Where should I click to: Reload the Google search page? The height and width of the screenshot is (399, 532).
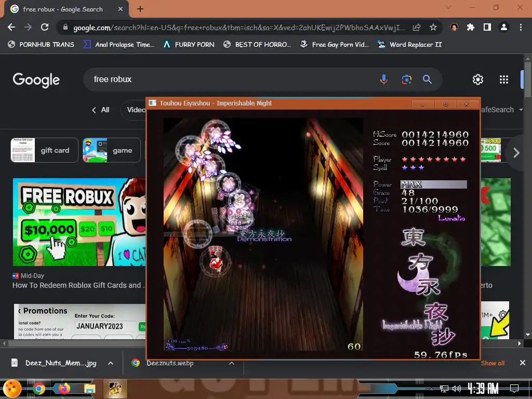click(45, 27)
